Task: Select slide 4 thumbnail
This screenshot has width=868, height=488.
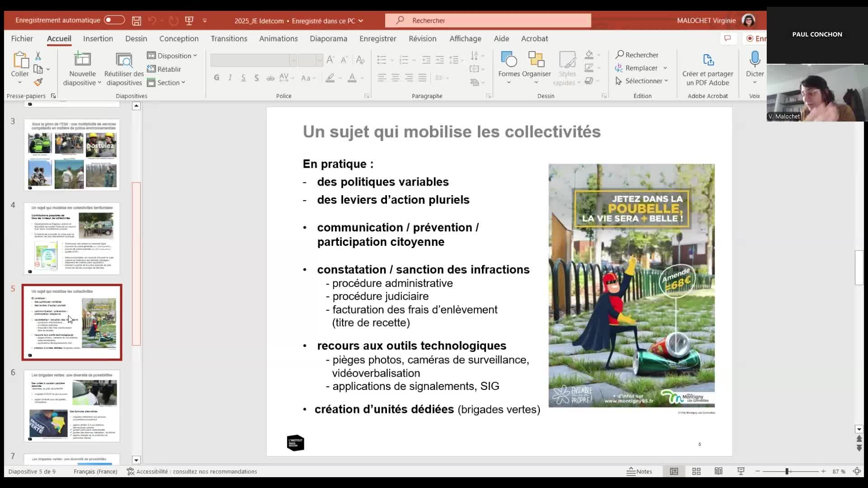Action: point(72,239)
